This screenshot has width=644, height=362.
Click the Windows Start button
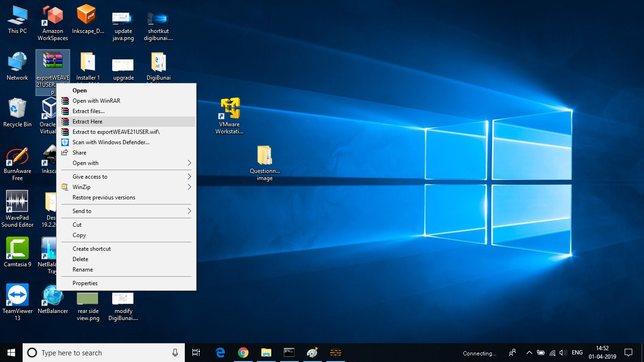coord(11,353)
